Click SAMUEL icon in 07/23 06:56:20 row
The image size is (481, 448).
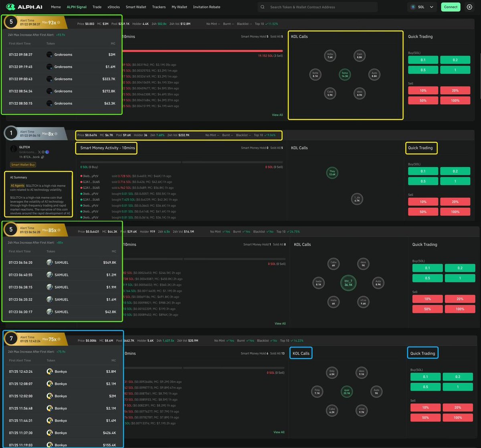pyautogui.click(x=50, y=262)
